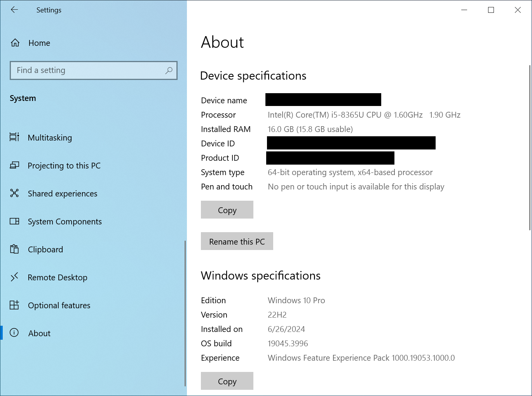
Task: Click the OS build label
Action: tap(216, 344)
